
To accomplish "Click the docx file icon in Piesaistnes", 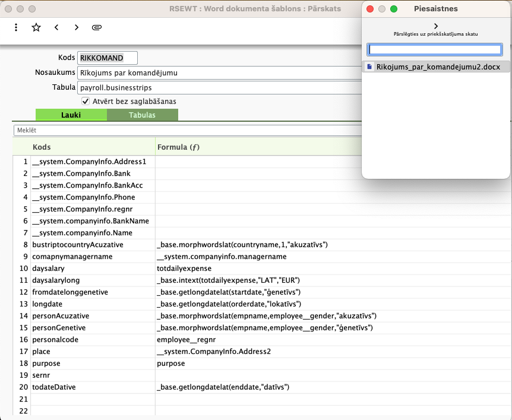I will 369,67.
